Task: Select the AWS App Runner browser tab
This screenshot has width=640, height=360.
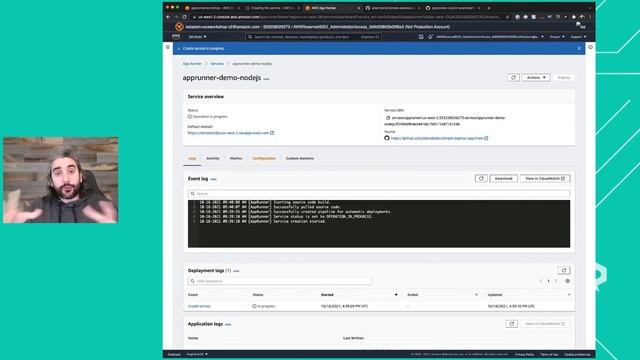Action: (331, 8)
